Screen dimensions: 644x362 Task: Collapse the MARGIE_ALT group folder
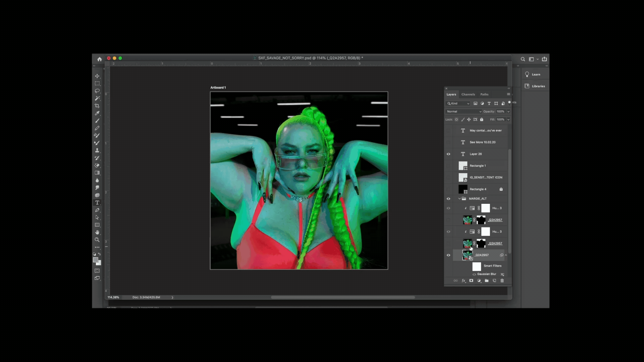pos(460,199)
